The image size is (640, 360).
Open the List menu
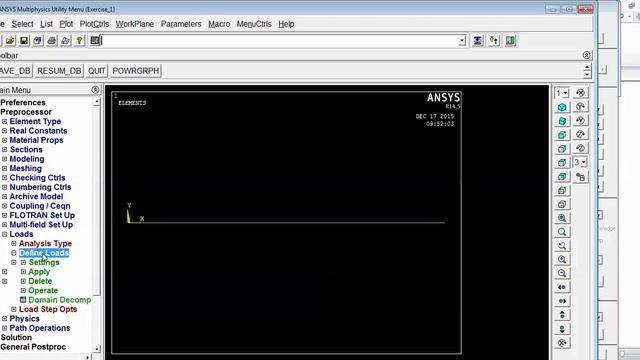click(46, 24)
